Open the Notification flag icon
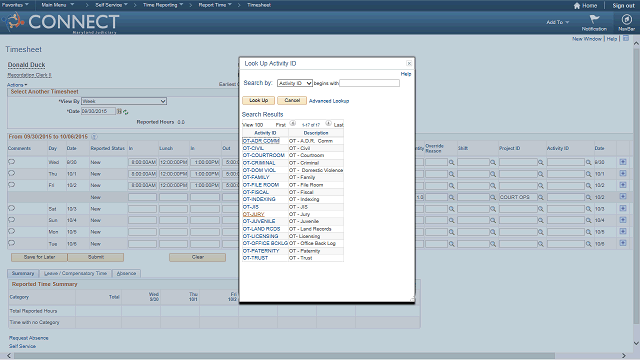The height and width of the screenshot is (360, 640). coord(594,19)
